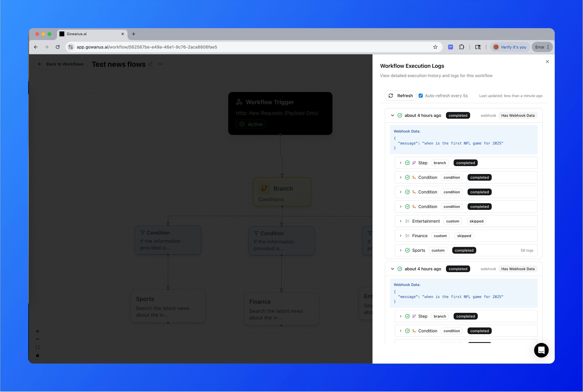Click the custom tag on Finance row
583x392 pixels.
(440, 236)
